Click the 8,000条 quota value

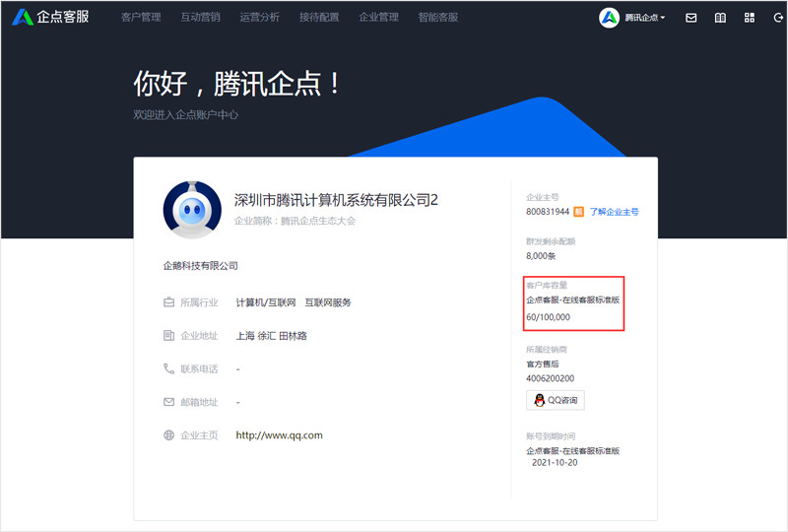pyautogui.click(x=541, y=256)
